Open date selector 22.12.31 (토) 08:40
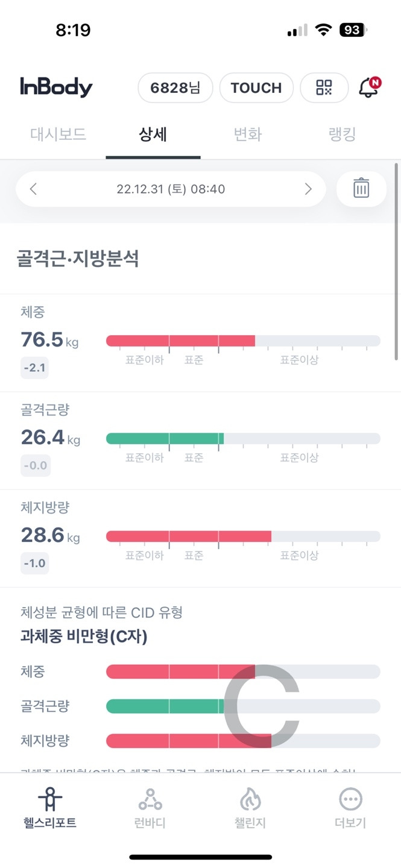 171,189
